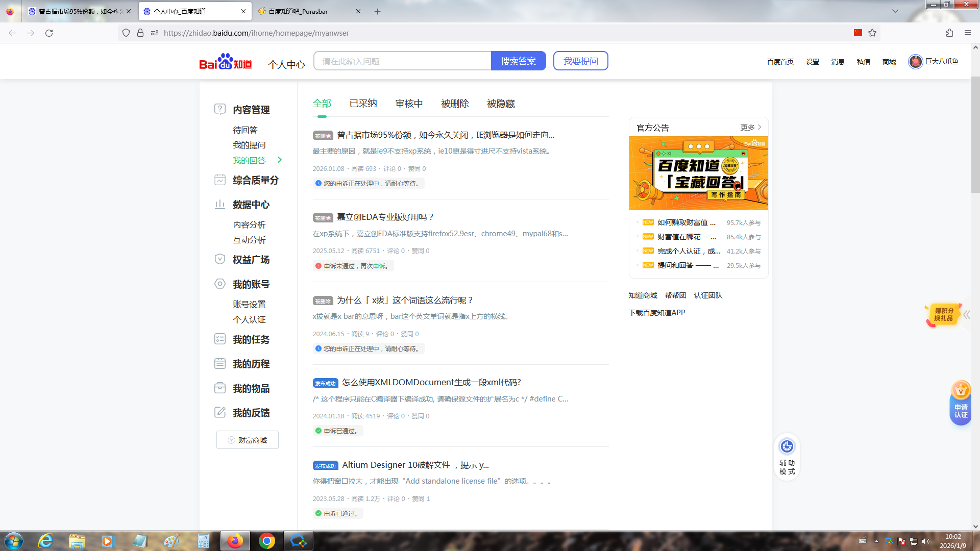Bookmark this page with the star icon
980x551 pixels.
(872, 33)
